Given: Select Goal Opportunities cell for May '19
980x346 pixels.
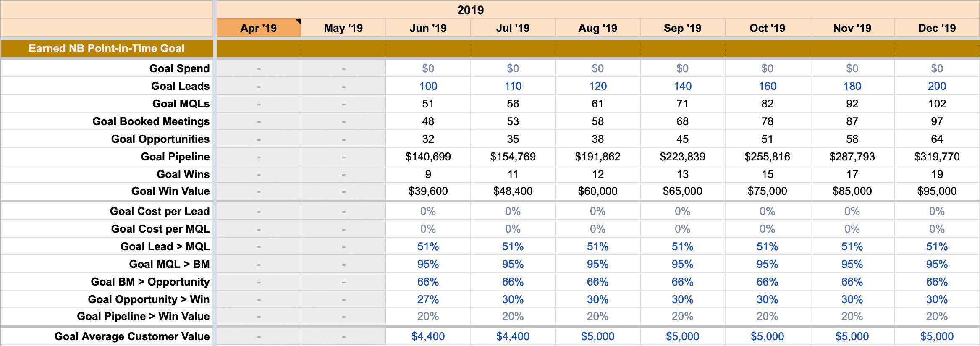Looking at the screenshot, I should 343,139.
